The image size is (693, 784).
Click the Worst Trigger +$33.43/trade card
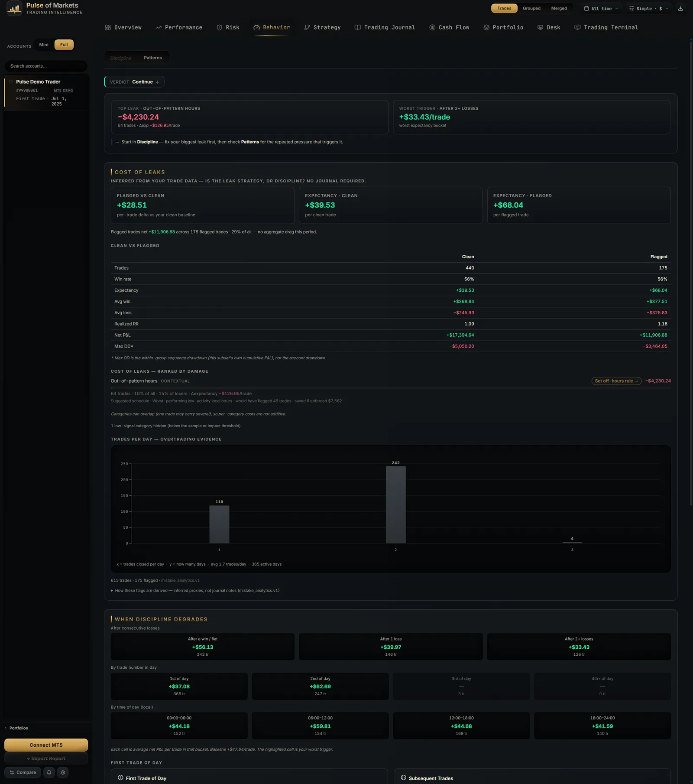coord(531,117)
